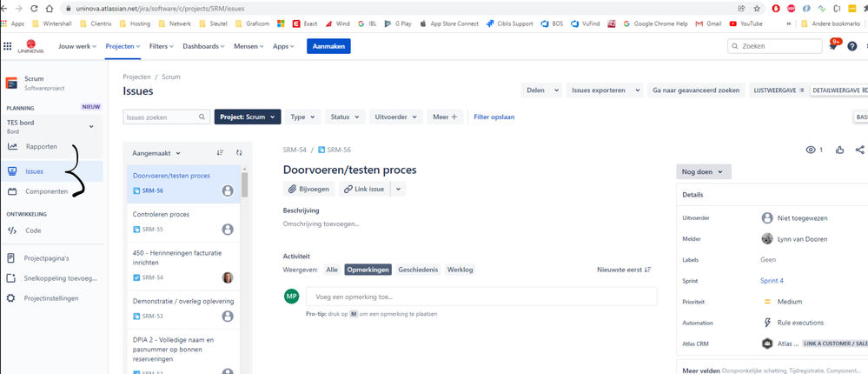Screen dimensions: 868x374
Task: Click the browser back arrow
Action: click(4, 9)
